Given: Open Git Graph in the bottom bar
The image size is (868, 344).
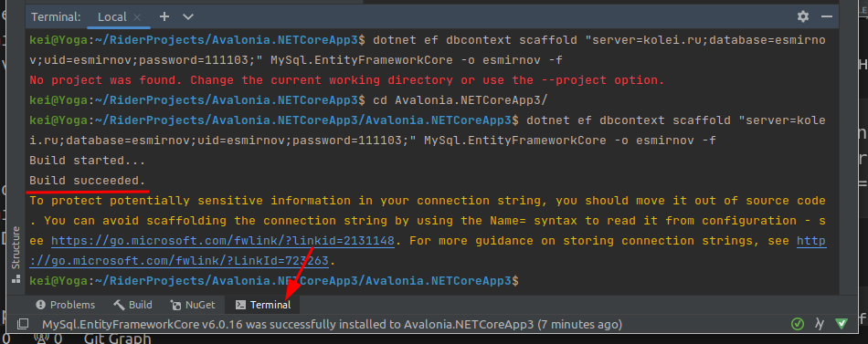Looking at the screenshot, I should pyautogui.click(x=117, y=339).
